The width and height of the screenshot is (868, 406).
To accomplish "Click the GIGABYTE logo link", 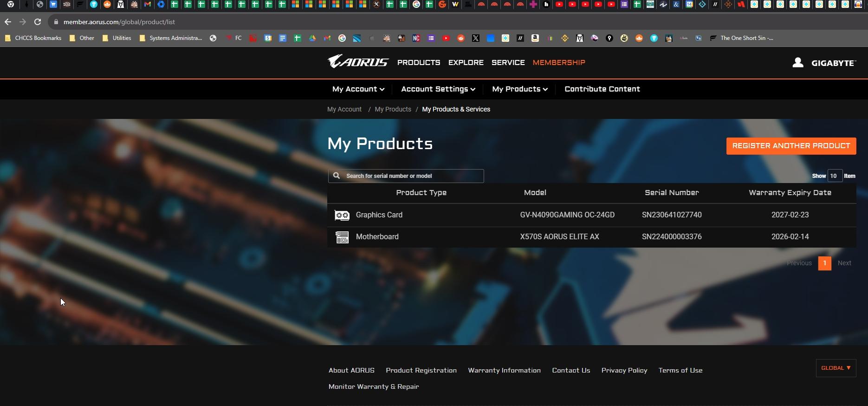I will (x=834, y=63).
